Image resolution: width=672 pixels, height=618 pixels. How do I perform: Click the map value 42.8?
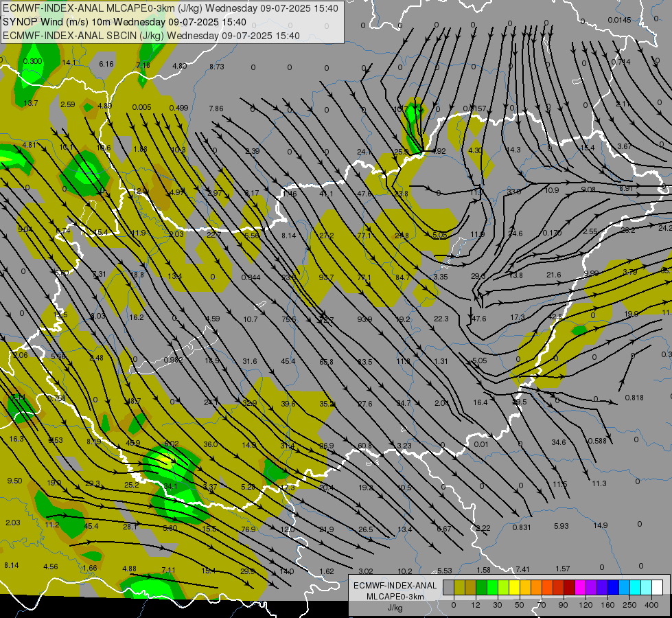(x=555, y=317)
